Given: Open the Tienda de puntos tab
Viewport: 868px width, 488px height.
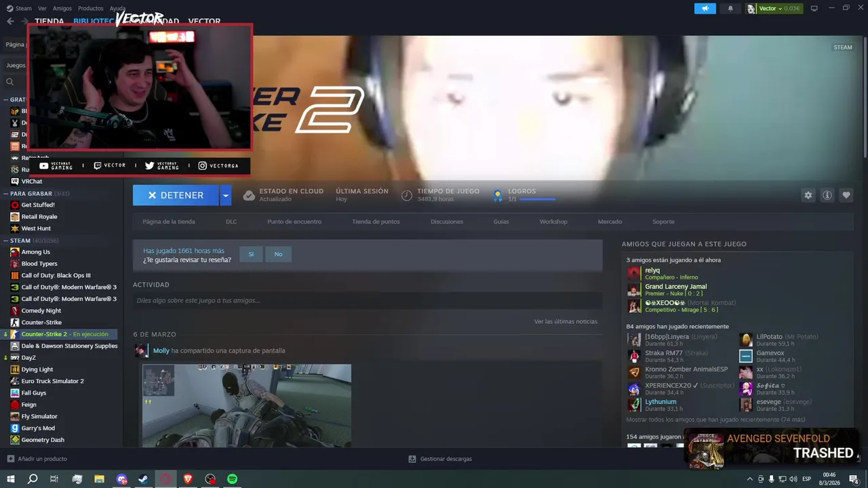Looking at the screenshot, I should point(376,222).
